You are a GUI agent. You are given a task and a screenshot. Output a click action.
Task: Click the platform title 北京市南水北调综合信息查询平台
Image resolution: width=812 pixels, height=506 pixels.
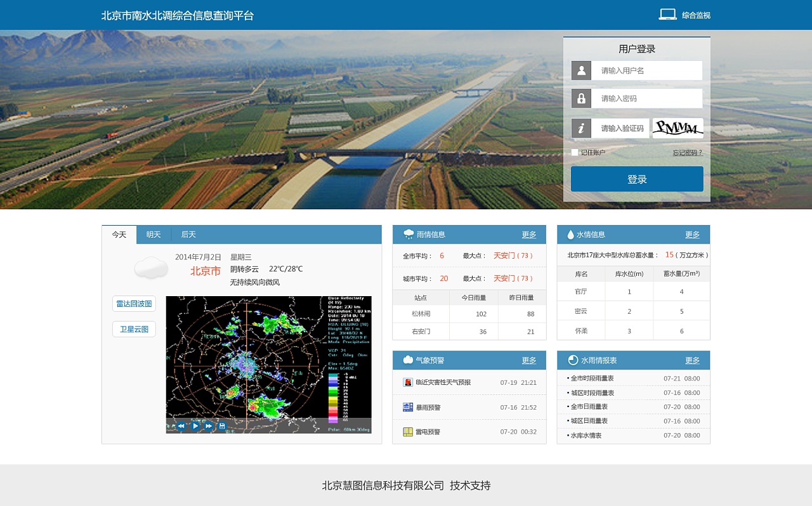178,15
